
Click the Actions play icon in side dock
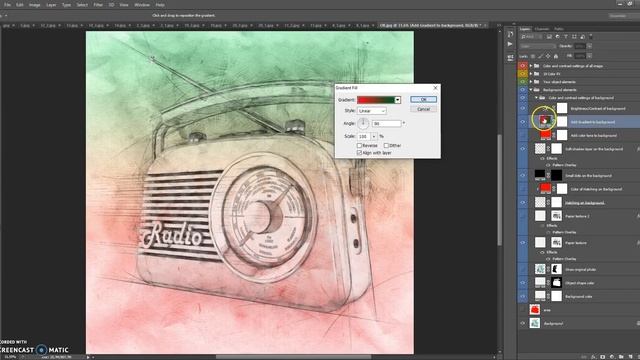coord(510,44)
